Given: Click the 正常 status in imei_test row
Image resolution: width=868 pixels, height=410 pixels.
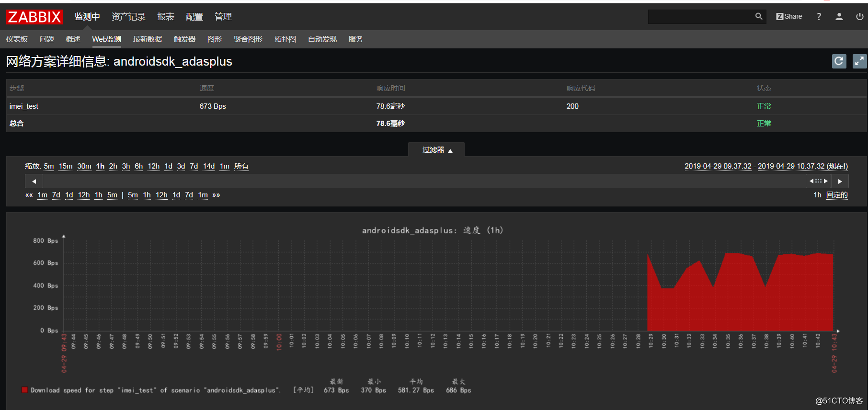Looking at the screenshot, I should 764,106.
